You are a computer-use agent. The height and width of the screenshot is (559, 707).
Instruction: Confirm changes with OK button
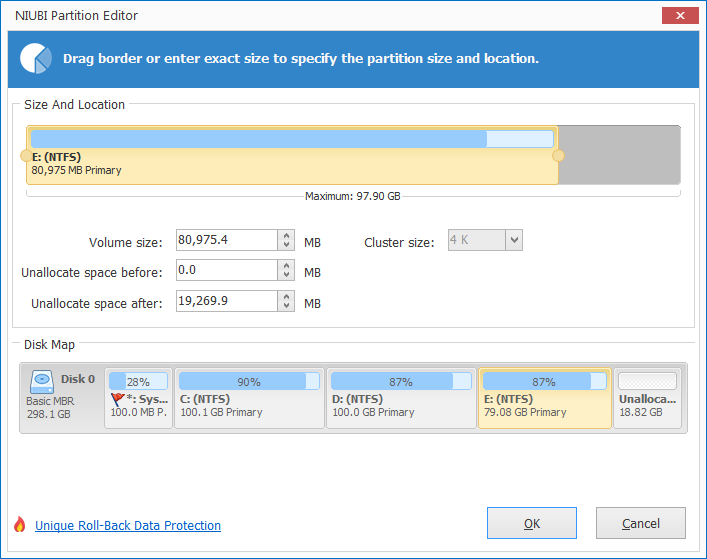(x=532, y=523)
